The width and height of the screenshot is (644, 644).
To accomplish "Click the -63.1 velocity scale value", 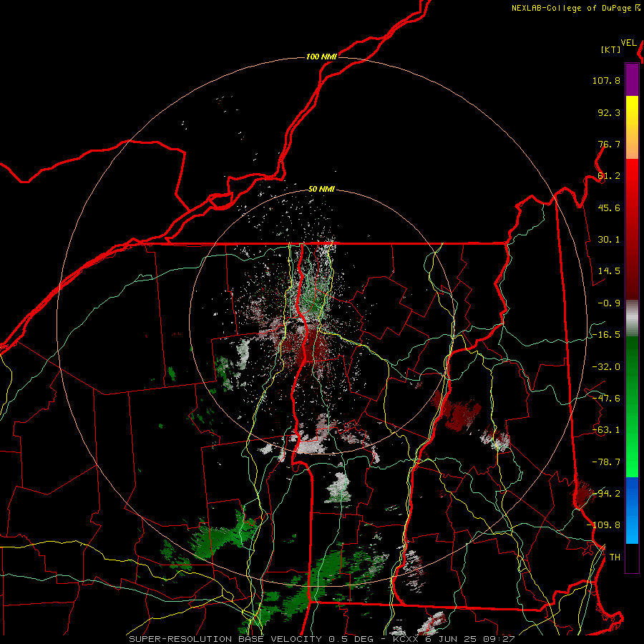I will [606, 430].
